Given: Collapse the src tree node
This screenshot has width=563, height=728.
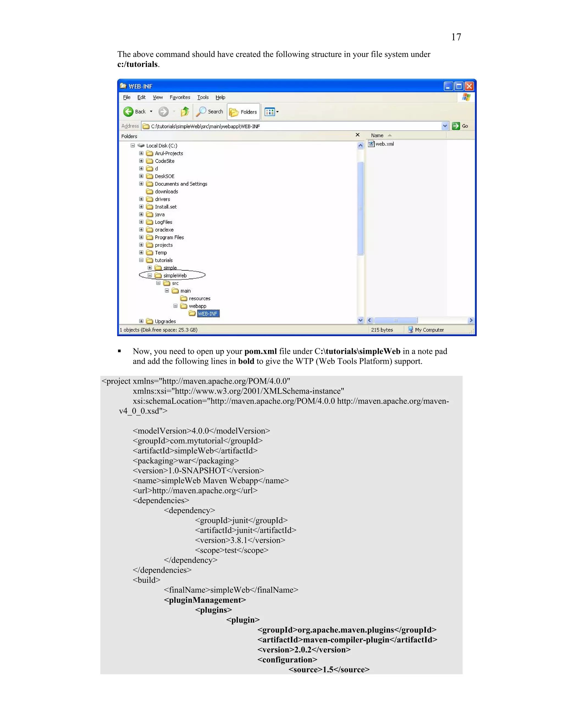Looking at the screenshot, I should click(x=158, y=283).
